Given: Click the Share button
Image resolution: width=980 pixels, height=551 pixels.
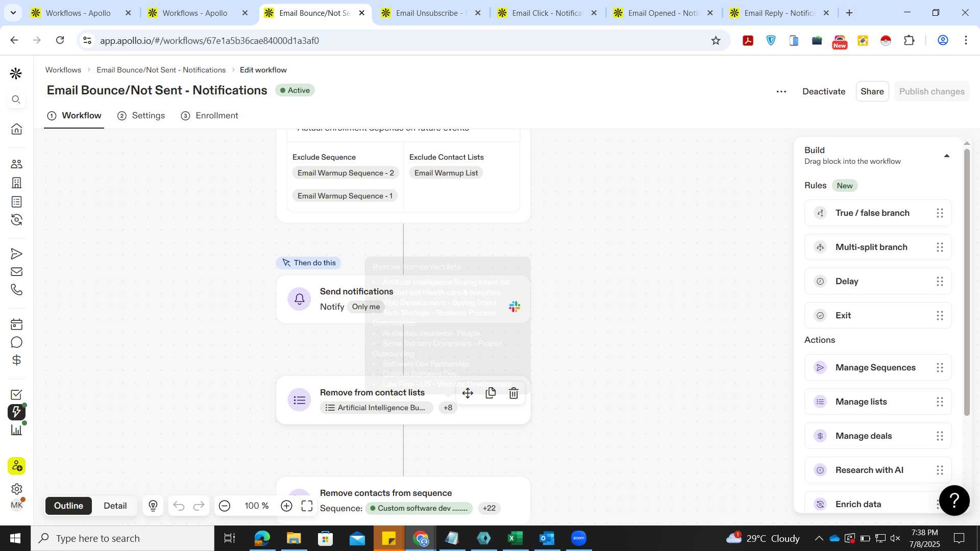Looking at the screenshot, I should pos(872,91).
